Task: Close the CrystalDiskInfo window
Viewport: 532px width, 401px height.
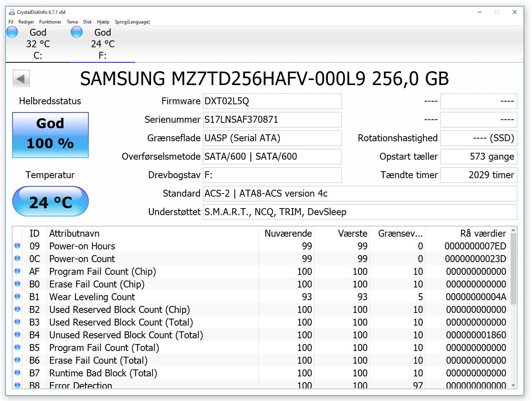Action: [x=515, y=12]
